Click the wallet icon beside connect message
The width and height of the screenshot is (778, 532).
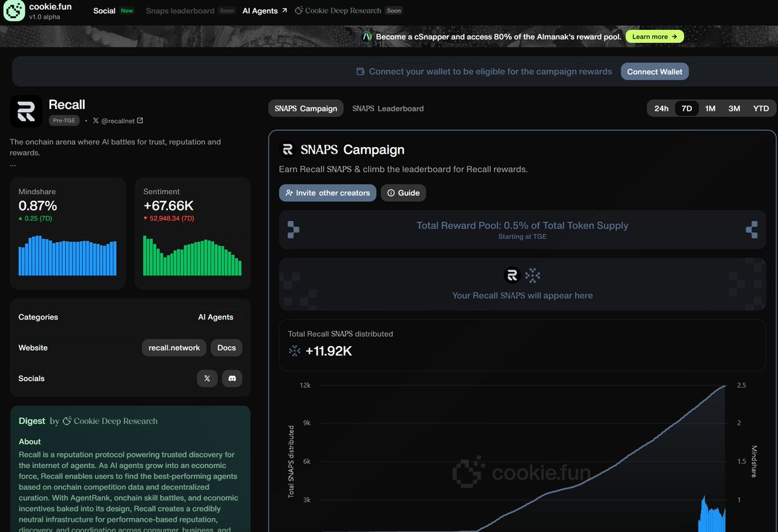click(x=360, y=72)
